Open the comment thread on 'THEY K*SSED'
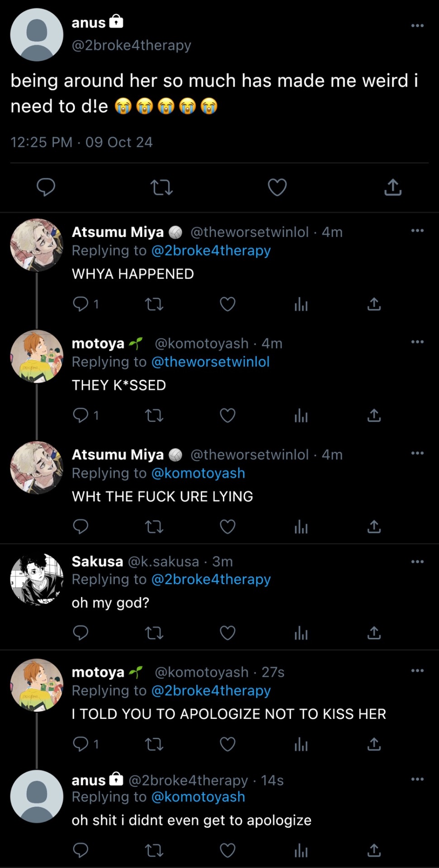 [80, 415]
